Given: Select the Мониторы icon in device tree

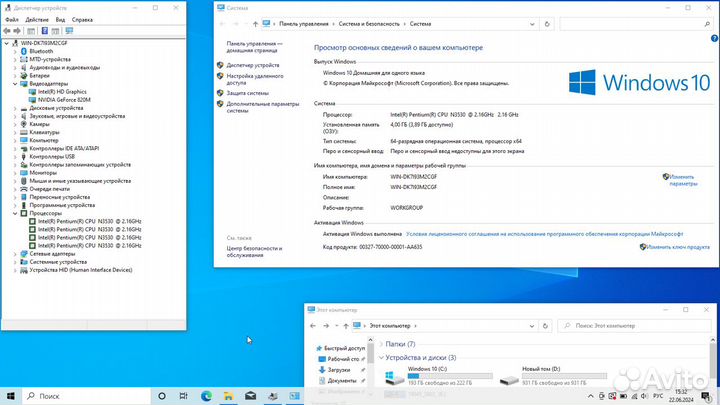Looking at the screenshot, I should click(24, 173).
